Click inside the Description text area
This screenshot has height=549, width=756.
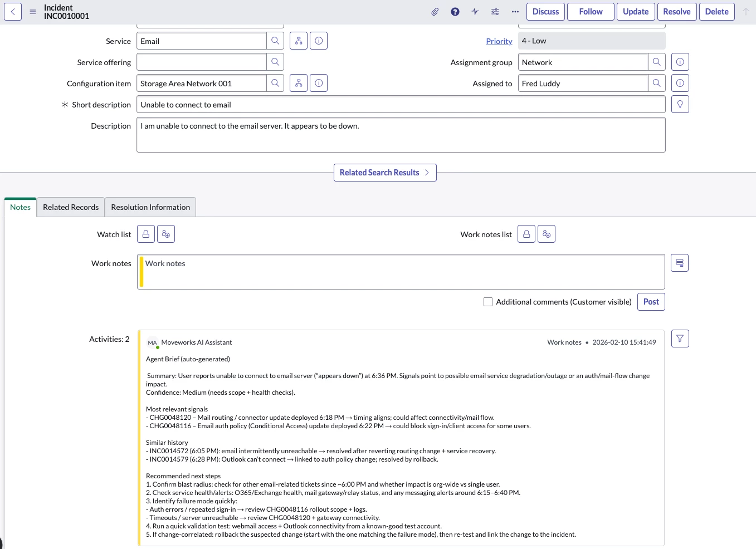[401, 135]
